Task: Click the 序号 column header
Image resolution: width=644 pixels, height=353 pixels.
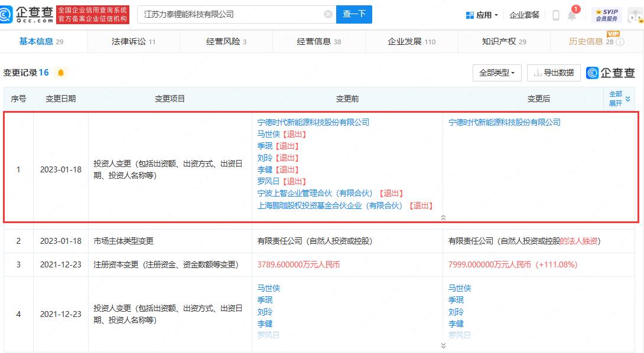Action: [18, 99]
